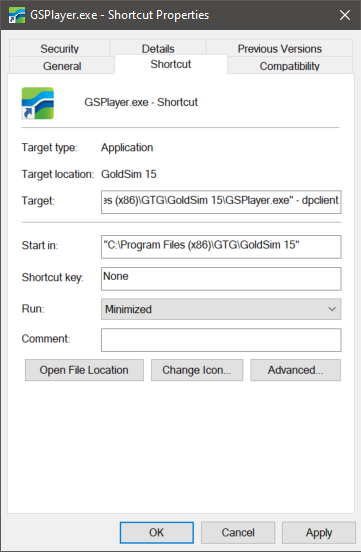Click Open File Location button
Viewport: 361px width, 552px height.
[x=84, y=370]
